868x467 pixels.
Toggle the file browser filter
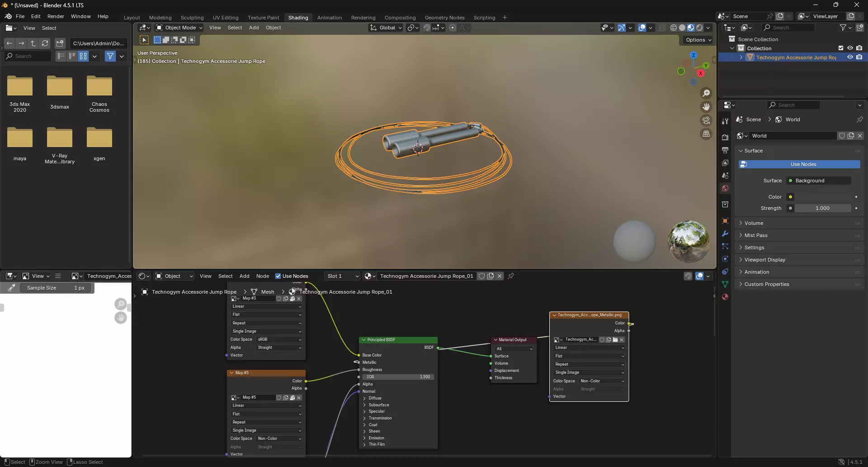pyautogui.click(x=110, y=56)
